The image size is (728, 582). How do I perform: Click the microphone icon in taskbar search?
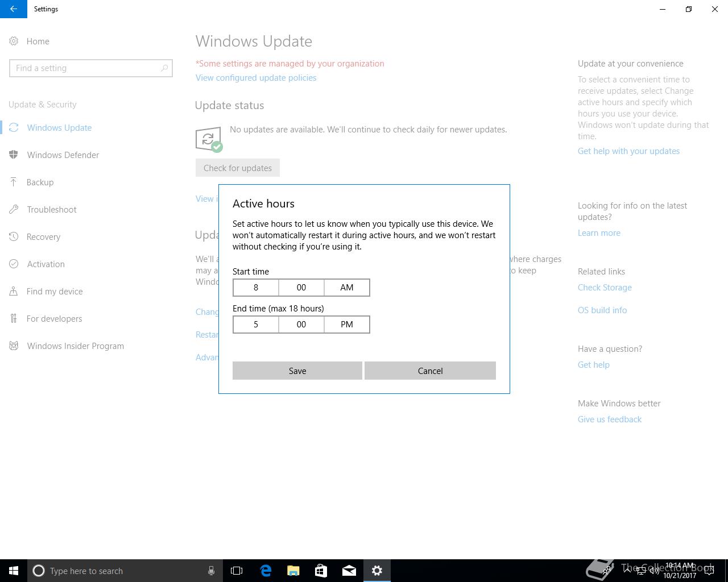point(211,571)
